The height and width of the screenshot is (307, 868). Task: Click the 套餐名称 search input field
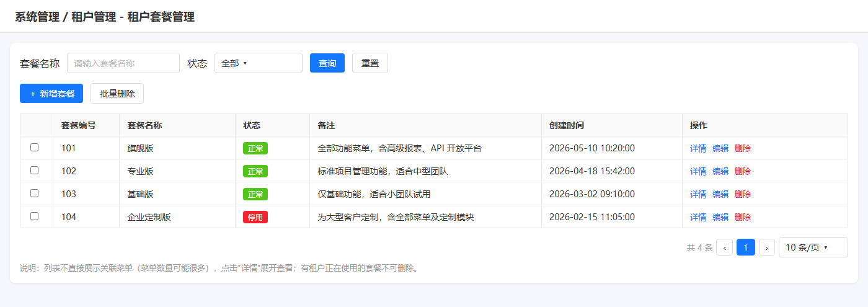coord(123,63)
